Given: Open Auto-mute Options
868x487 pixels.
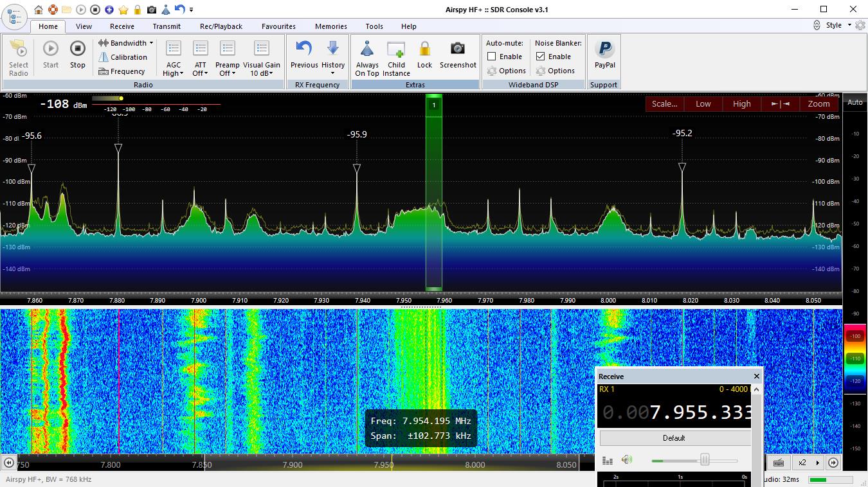Looking at the screenshot, I should tap(507, 71).
